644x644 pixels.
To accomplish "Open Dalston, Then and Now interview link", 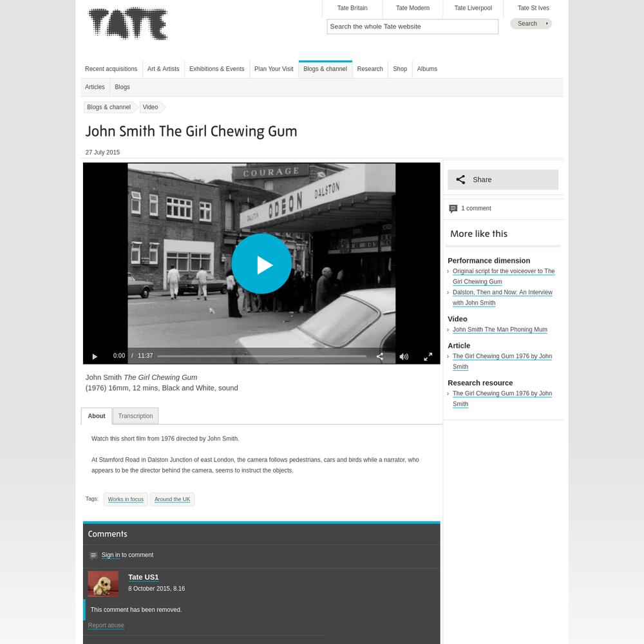I will (x=502, y=298).
